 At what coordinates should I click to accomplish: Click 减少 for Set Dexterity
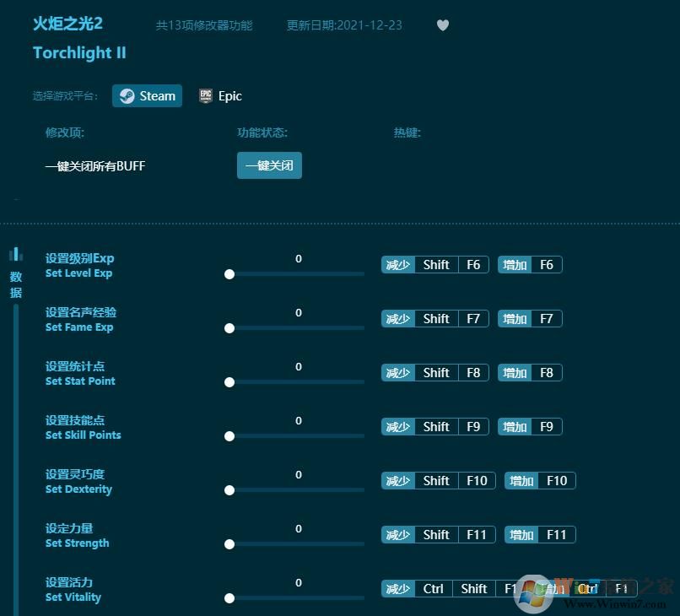(397, 481)
